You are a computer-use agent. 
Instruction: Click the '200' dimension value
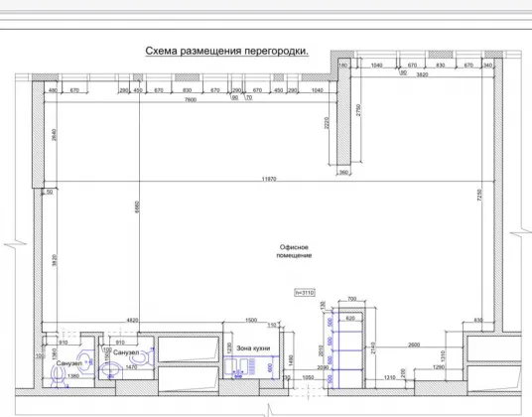403,373
